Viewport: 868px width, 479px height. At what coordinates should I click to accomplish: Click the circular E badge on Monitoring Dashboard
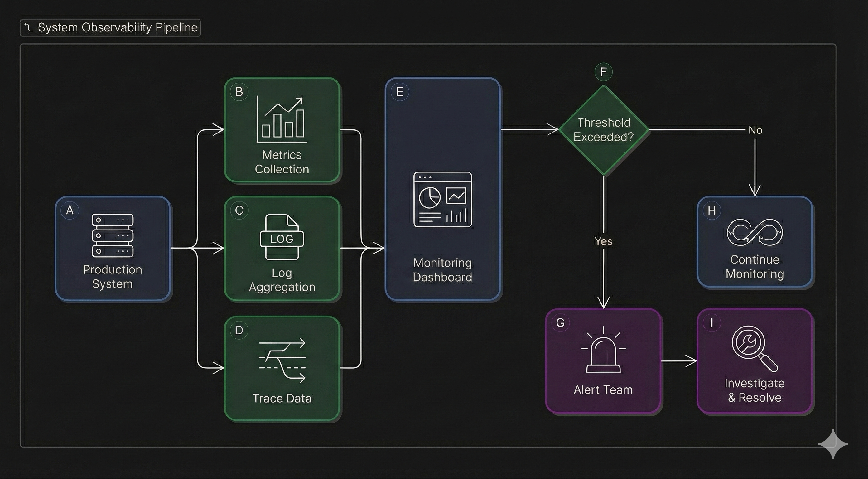[x=400, y=91]
